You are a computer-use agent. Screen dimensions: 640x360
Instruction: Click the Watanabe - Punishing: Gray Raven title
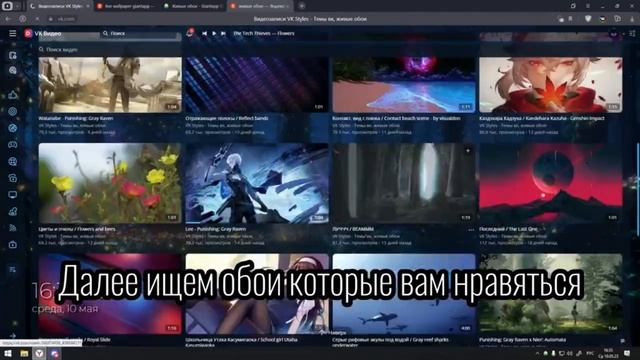[x=76, y=118]
